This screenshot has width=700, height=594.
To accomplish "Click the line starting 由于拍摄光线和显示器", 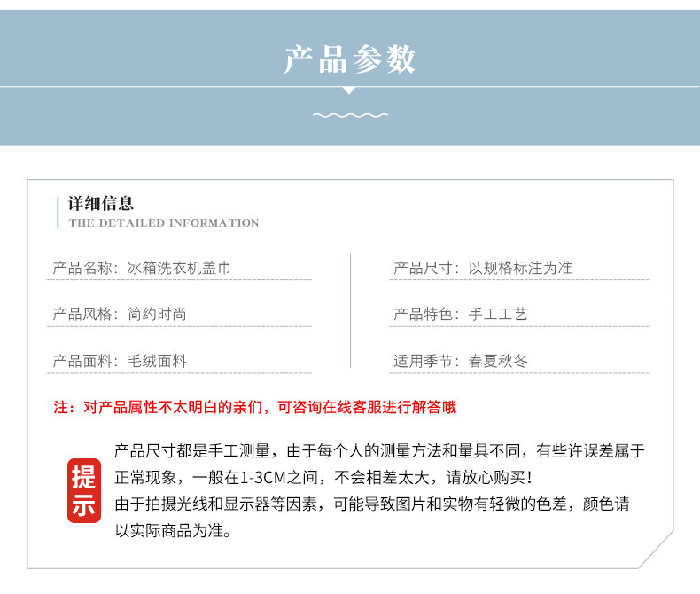I will coord(372,504).
